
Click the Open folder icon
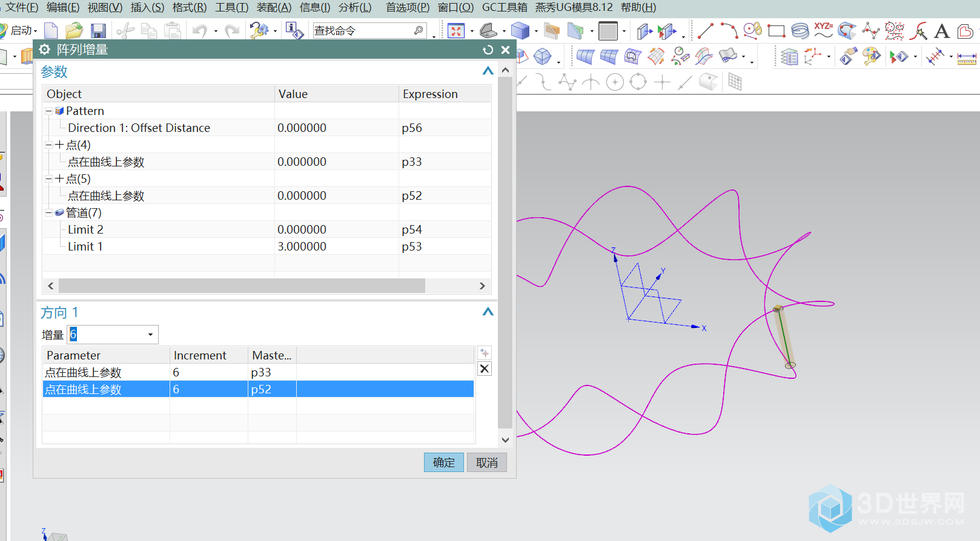click(74, 30)
